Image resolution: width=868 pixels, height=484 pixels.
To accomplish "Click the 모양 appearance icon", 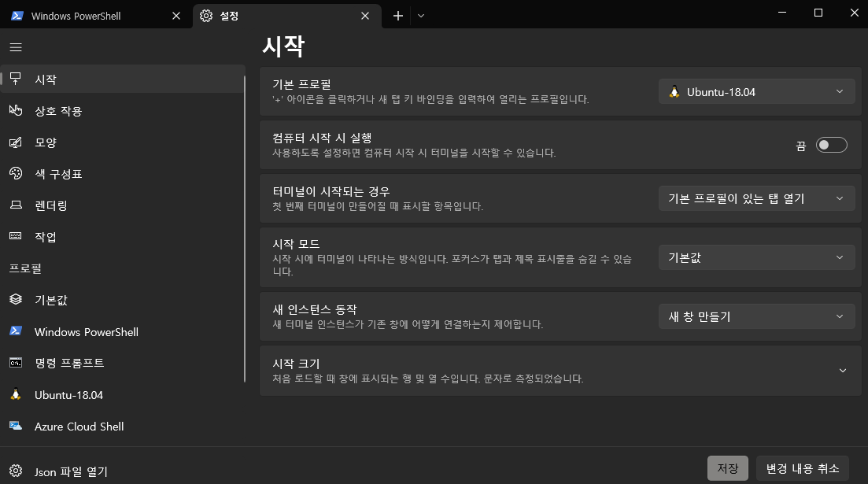I will coord(16,142).
